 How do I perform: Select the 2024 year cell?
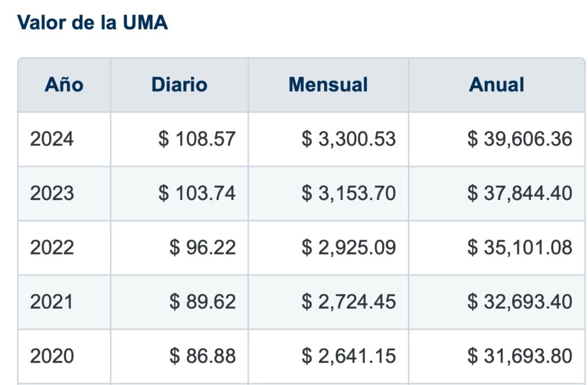(x=52, y=139)
